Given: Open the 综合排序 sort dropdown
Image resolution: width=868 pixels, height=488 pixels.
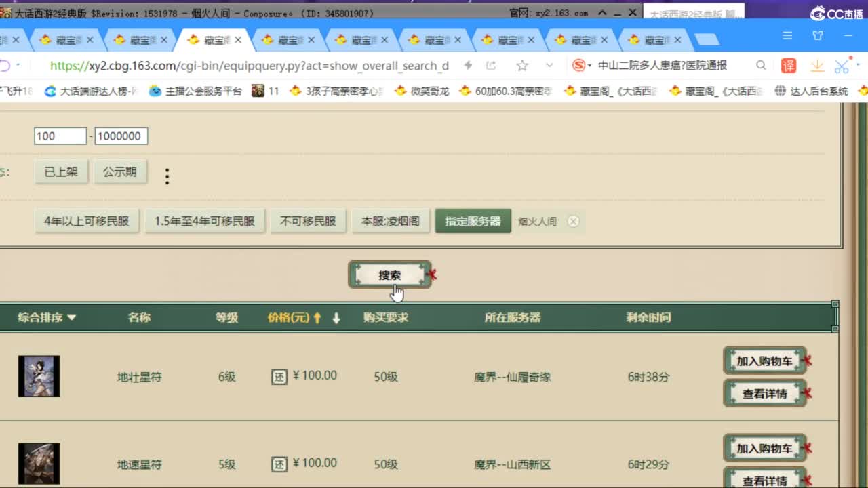Looking at the screenshot, I should (x=47, y=317).
